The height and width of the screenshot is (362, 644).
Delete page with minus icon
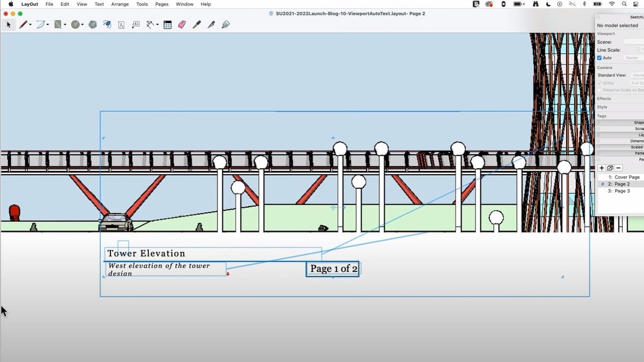tap(618, 168)
